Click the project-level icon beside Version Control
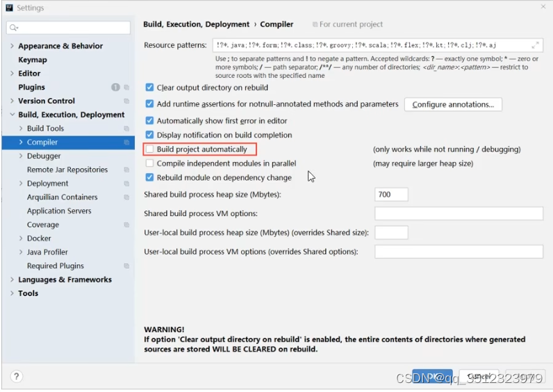The width and height of the screenshot is (553, 392). [x=126, y=101]
